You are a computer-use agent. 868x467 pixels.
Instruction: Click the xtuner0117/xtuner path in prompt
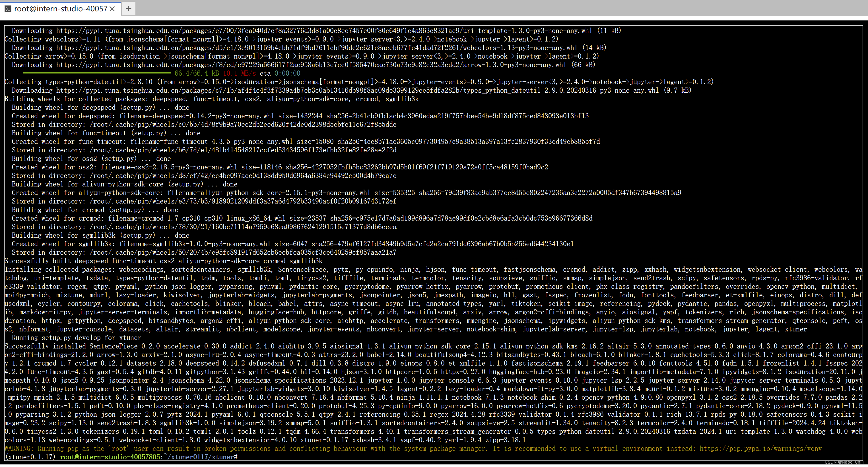pyautogui.click(x=200, y=457)
